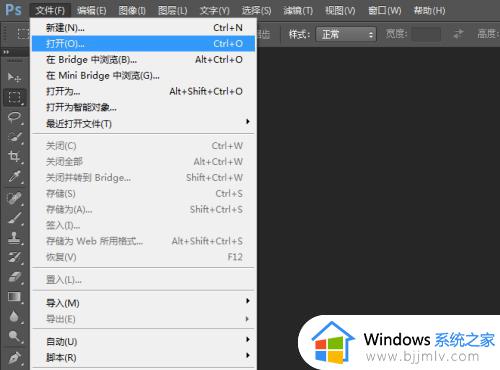Screen dimensions: 500x370
Task: Click the marquee tool preset icon in options bar
Action: pyautogui.click(x=23, y=34)
